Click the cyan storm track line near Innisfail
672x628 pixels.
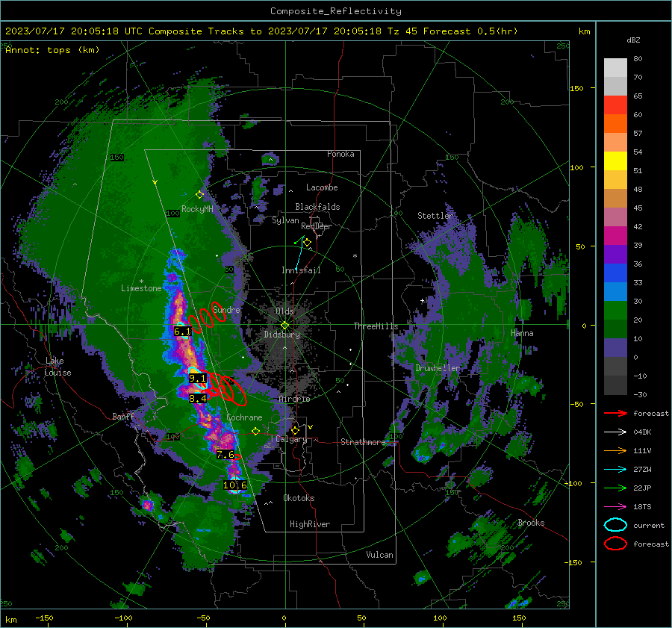click(299, 254)
